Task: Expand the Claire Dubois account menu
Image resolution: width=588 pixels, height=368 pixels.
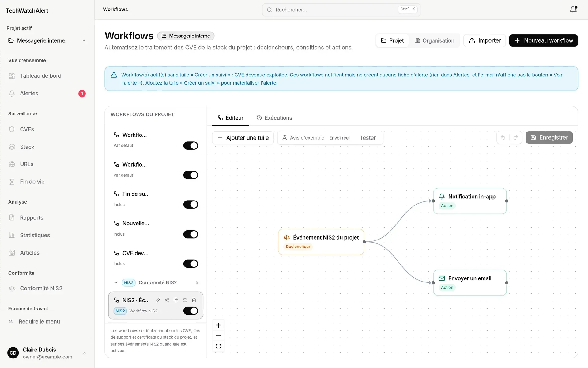Action: [47, 353]
